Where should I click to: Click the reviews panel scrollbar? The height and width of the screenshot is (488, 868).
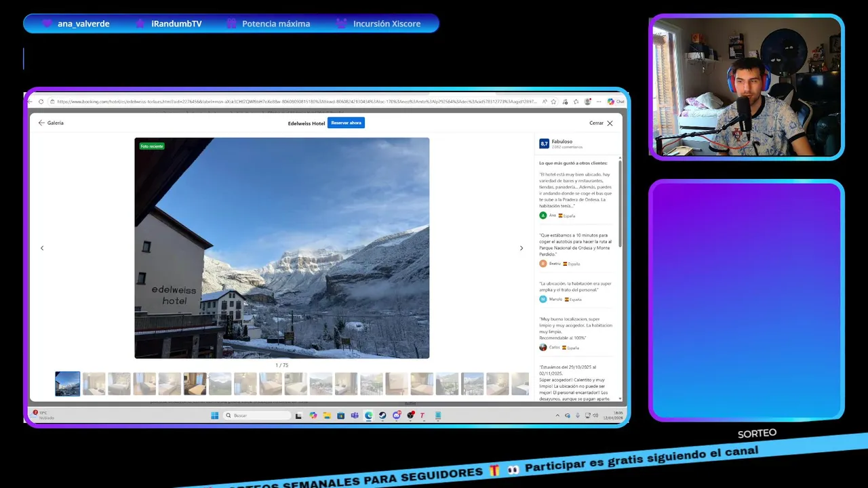(x=620, y=203)
